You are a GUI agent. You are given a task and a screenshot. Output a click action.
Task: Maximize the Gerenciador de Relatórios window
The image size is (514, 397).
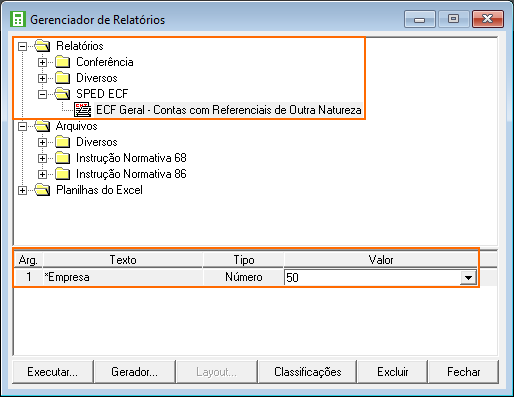(x=453, y=19)
